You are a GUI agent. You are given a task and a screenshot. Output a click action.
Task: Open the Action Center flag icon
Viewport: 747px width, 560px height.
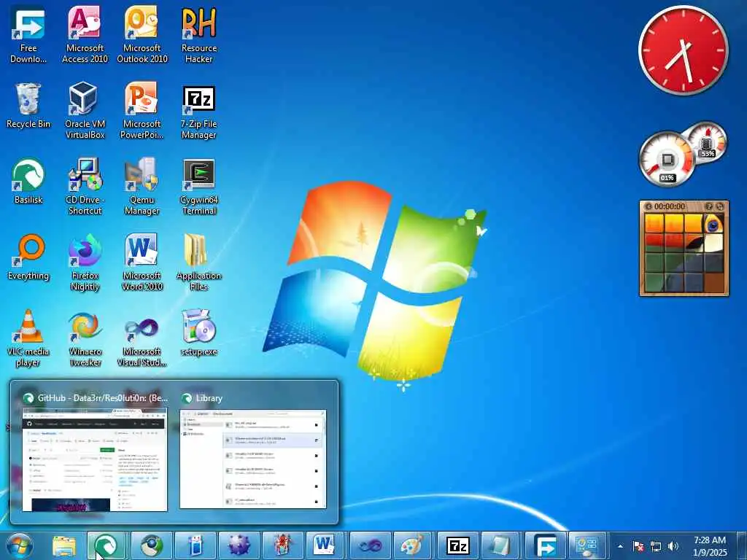click(638, 546)
